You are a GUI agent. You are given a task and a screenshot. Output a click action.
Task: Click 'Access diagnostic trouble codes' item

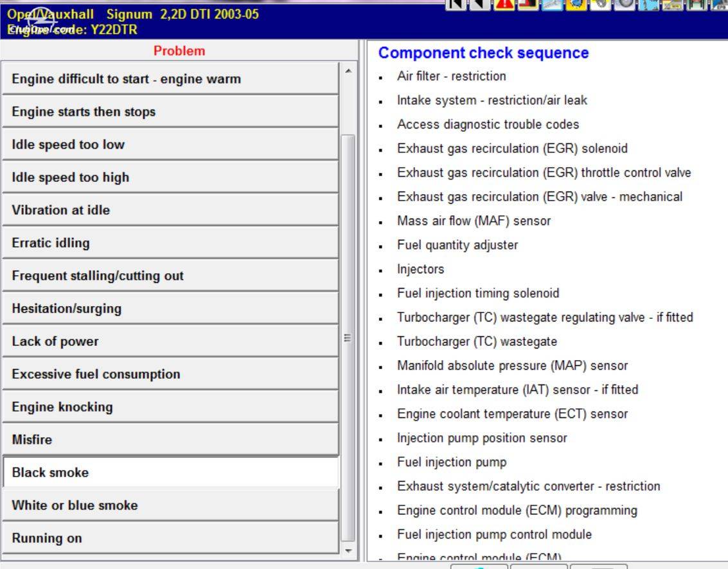click(x=488, y=125)
